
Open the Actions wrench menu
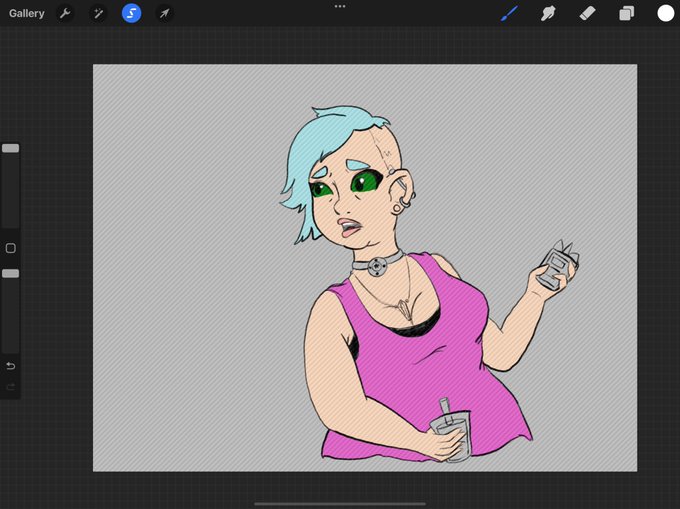pos(65,13)
